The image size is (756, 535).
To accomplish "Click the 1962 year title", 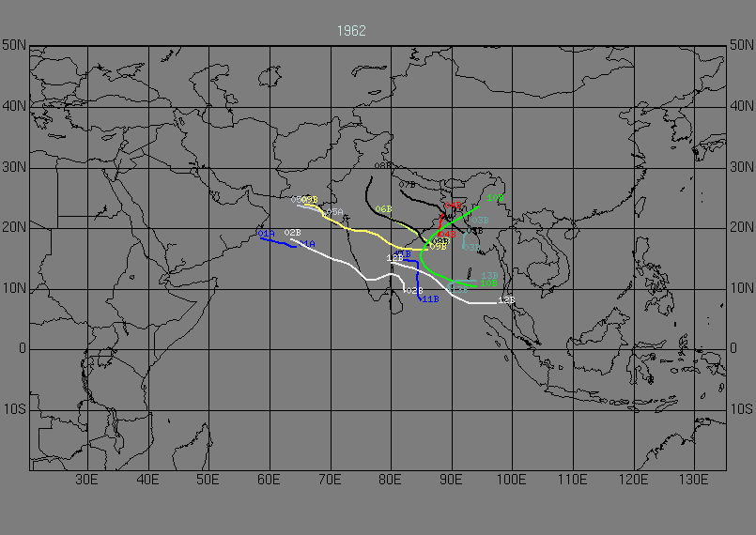I will pos(351,31).
